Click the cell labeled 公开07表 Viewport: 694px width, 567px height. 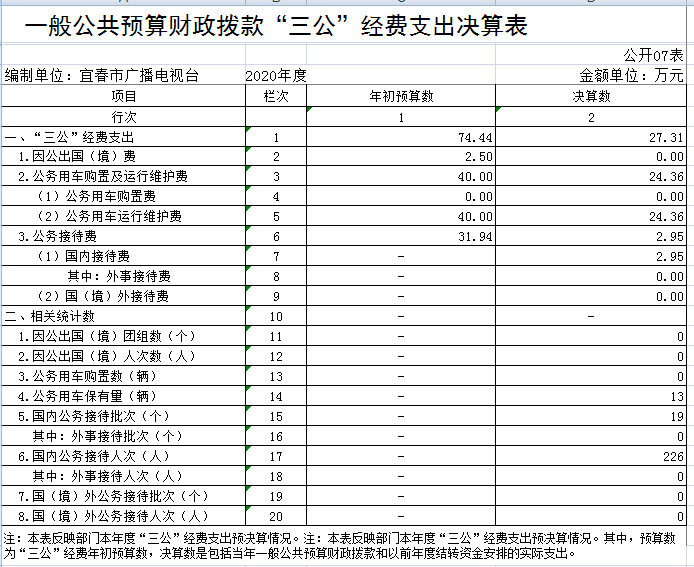pos(653,55)
